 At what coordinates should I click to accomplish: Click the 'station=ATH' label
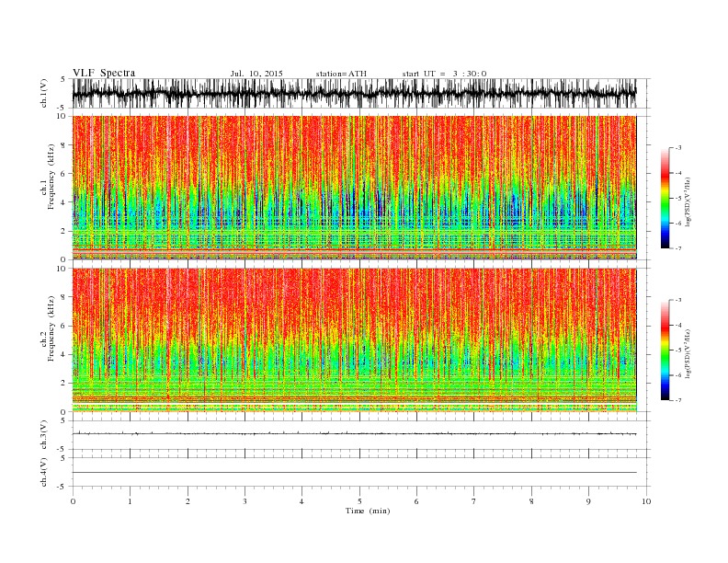341,74
